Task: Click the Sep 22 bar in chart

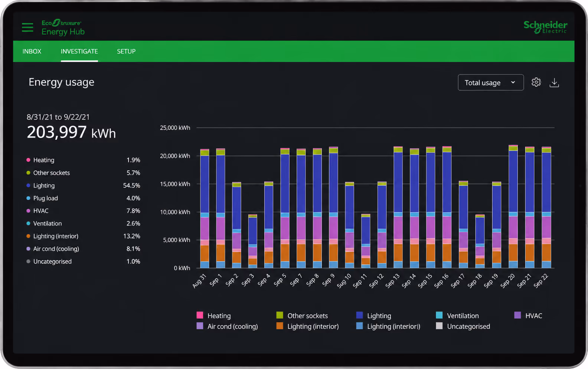Action: [x=546, y=207]
